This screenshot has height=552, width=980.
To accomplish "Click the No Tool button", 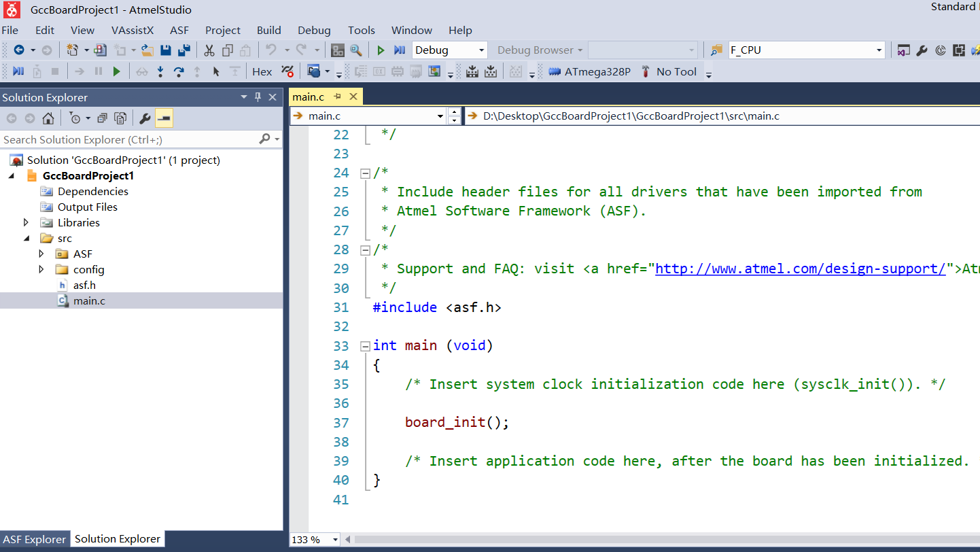I will pos(669,71).
